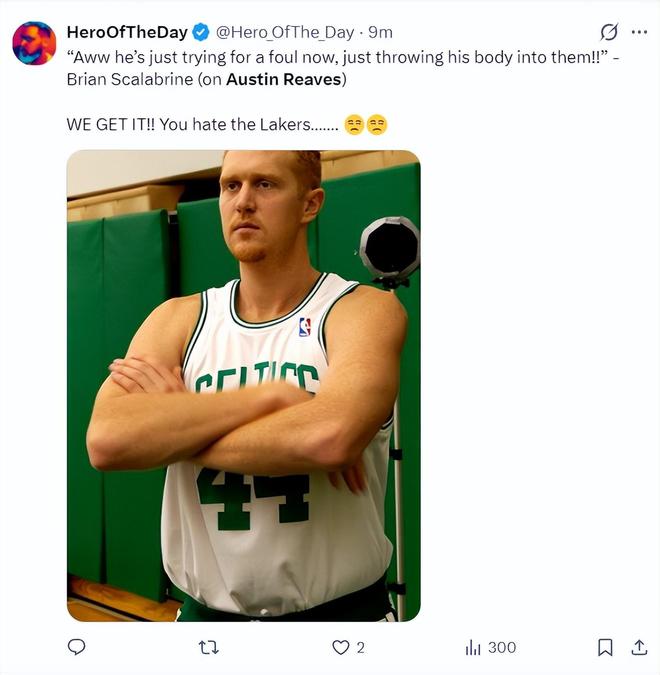Click the like count of 2
The image size is (660, 675).
click(360, 647)
